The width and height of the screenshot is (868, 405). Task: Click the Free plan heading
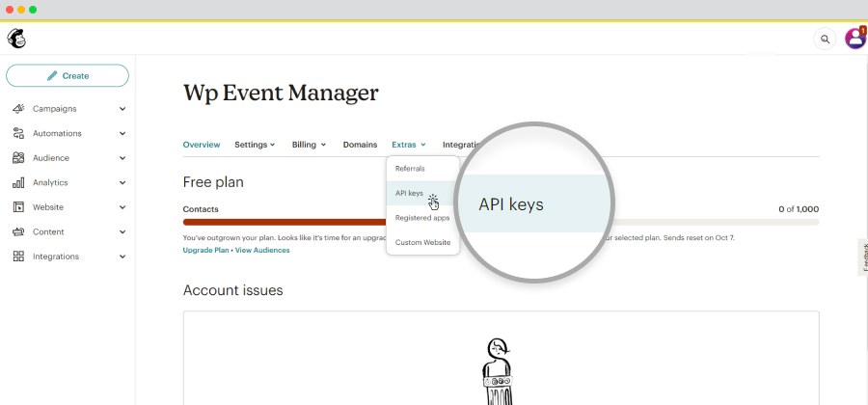click(213, 182)
